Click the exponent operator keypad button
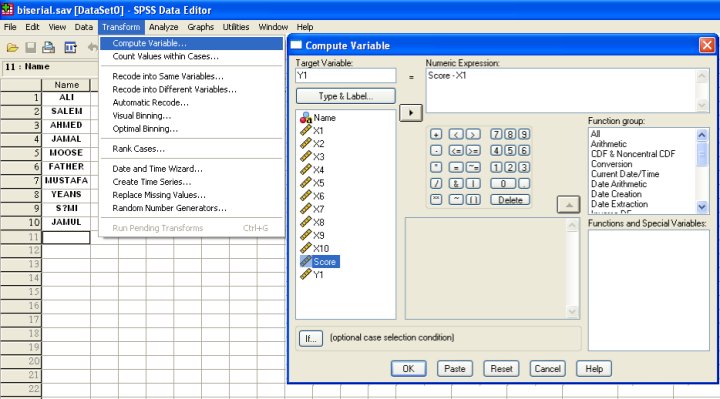 pos(436,200)
